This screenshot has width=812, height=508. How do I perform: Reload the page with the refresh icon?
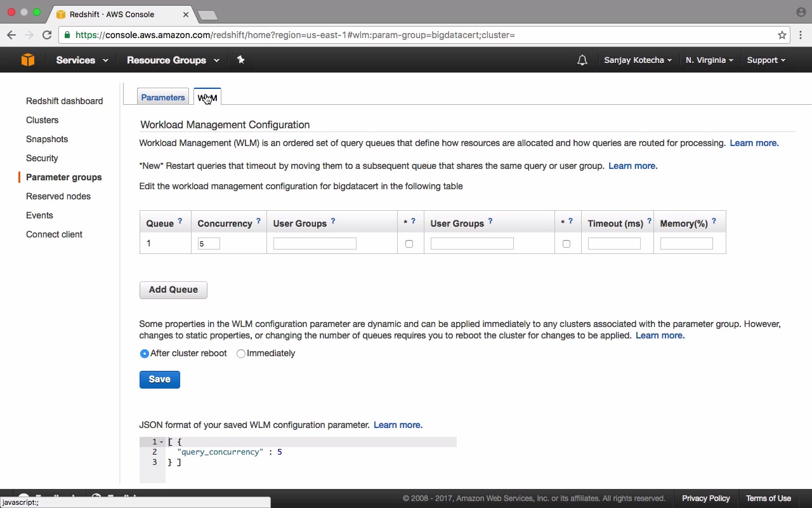point(47,35)
